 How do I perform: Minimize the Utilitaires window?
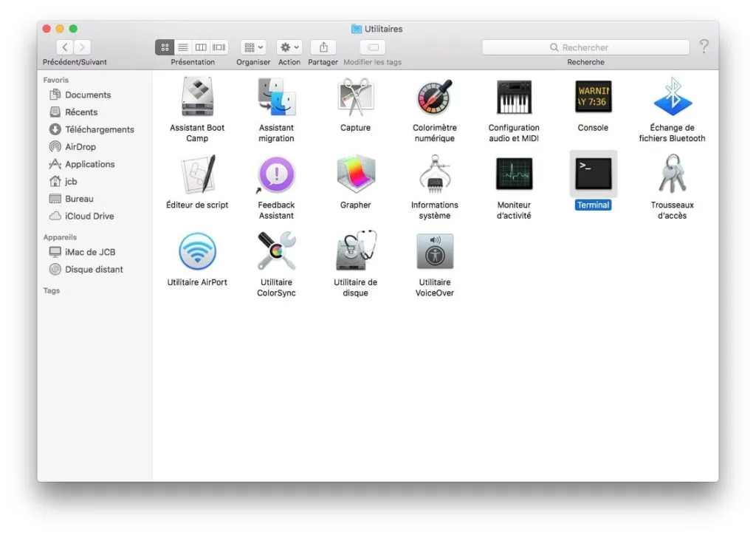(x=60, y=29)
